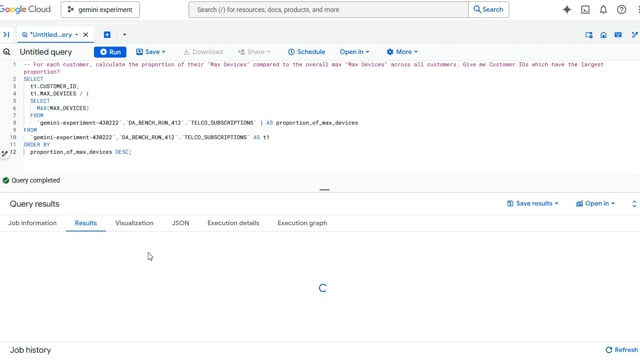Open the Save results dropdown
The height and width of the screenshot is (360, 640).
coord(532,203)
